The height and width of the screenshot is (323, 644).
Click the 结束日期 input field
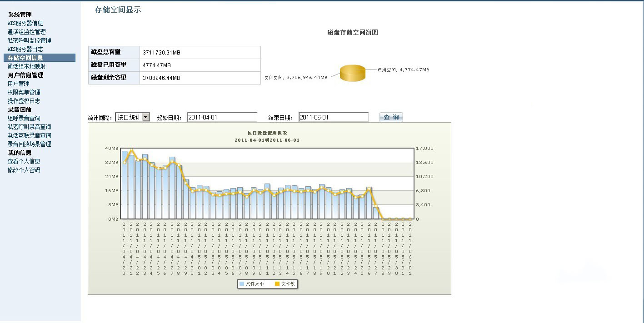333,117
